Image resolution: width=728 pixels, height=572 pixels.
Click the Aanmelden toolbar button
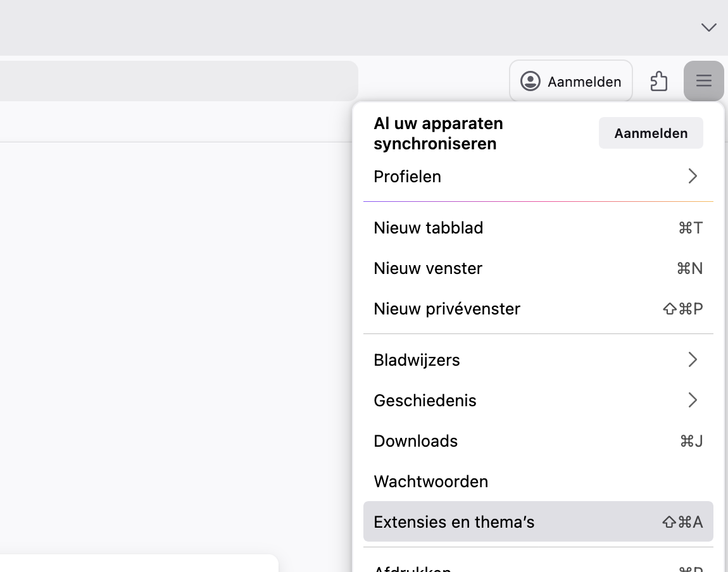pos(570,80)
